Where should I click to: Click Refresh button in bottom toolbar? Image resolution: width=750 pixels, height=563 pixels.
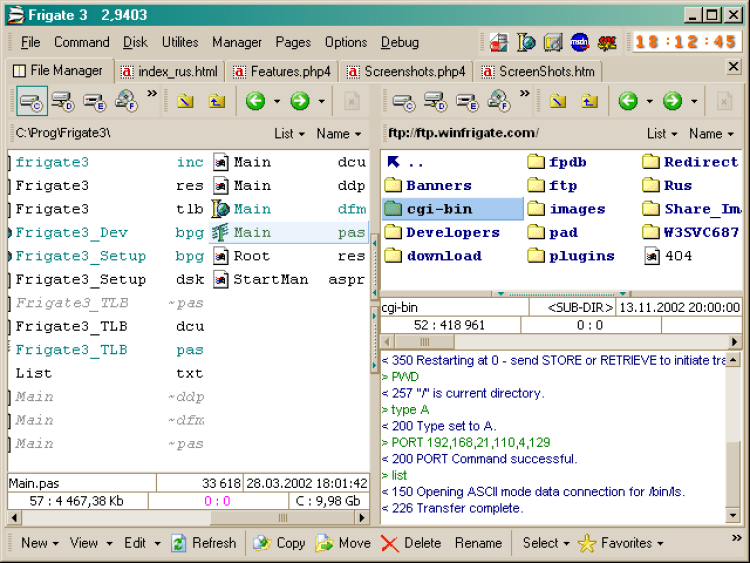(x=204, y=543)
